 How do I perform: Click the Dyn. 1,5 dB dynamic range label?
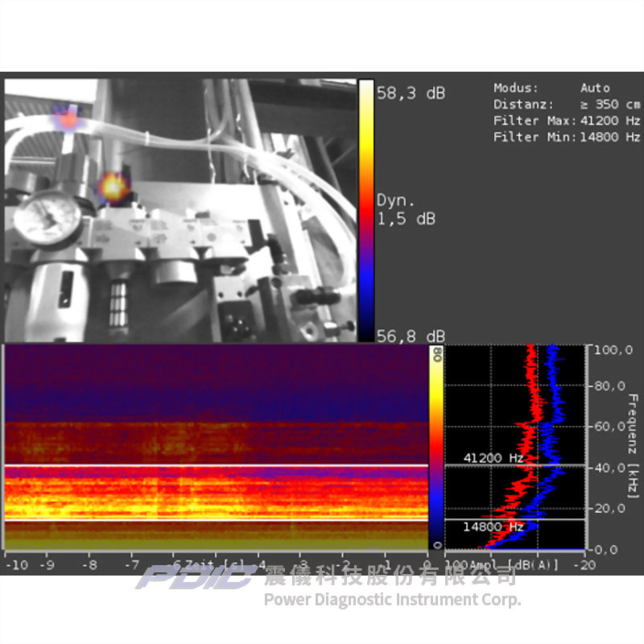(406, 209)
